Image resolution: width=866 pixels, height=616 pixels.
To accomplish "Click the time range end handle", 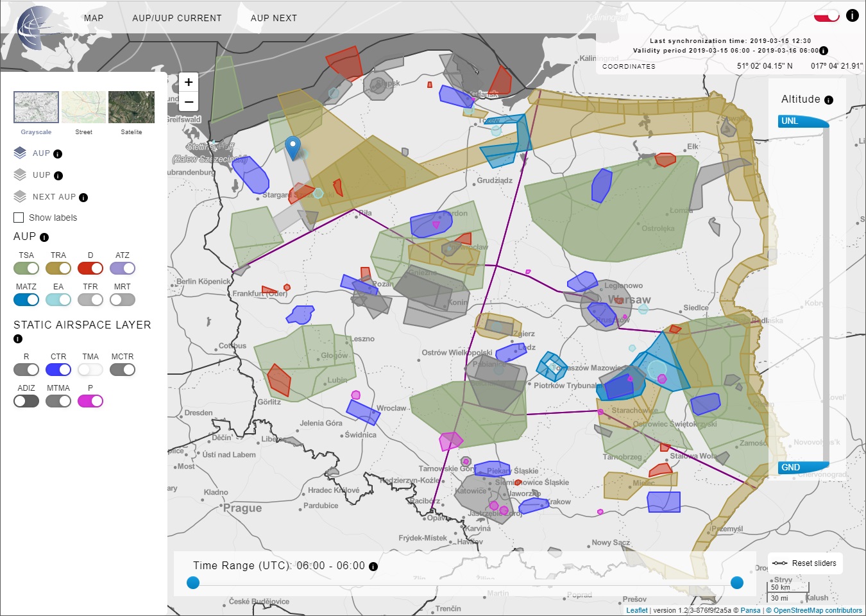I will pos(737,583).
